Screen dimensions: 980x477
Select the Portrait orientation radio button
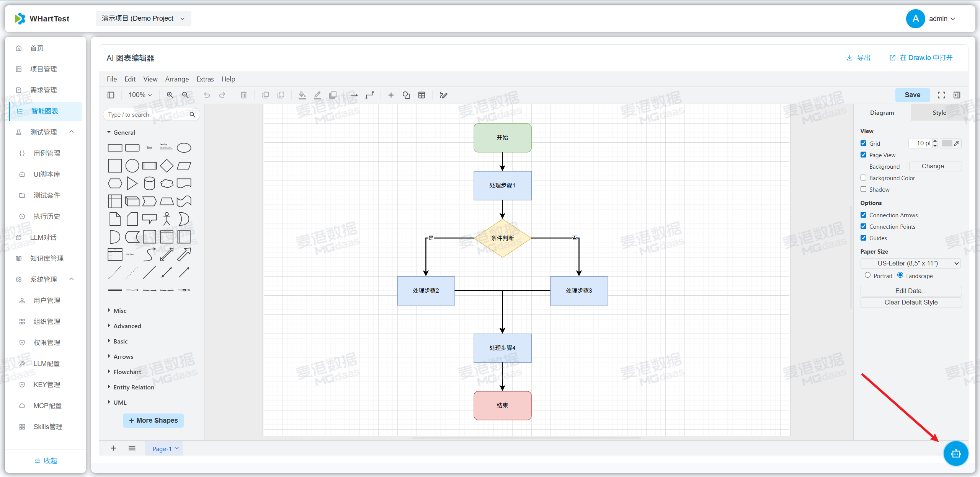click(868, 275)
